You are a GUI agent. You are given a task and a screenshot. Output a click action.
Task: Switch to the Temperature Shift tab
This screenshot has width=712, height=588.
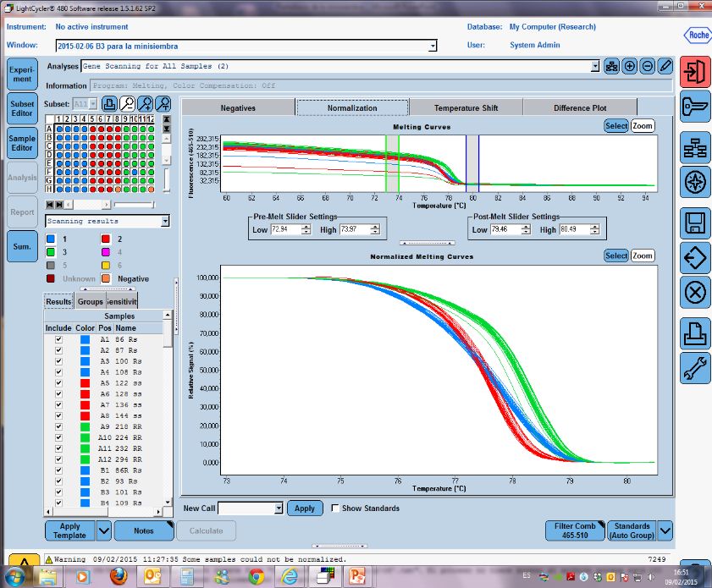tap(466, 108)
